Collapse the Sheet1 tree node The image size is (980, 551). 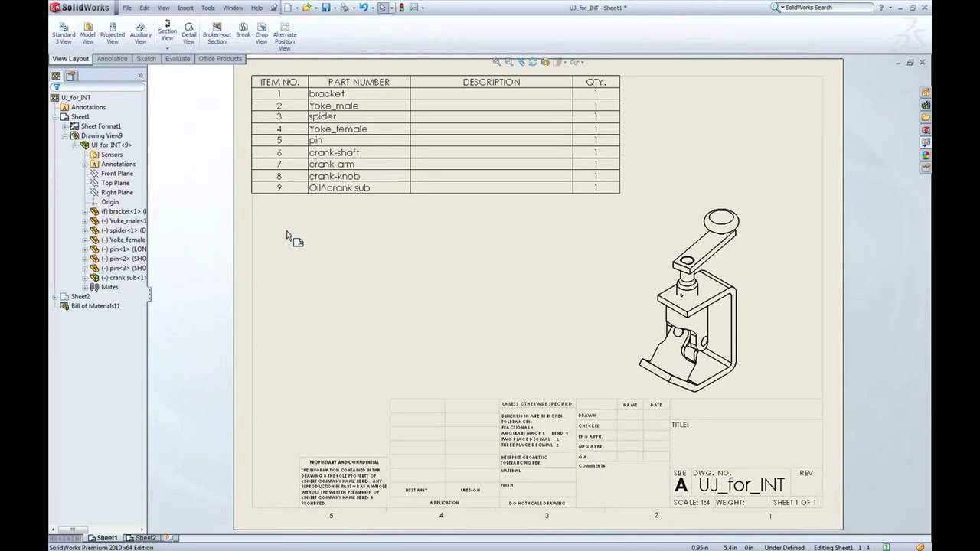(55, 116)
